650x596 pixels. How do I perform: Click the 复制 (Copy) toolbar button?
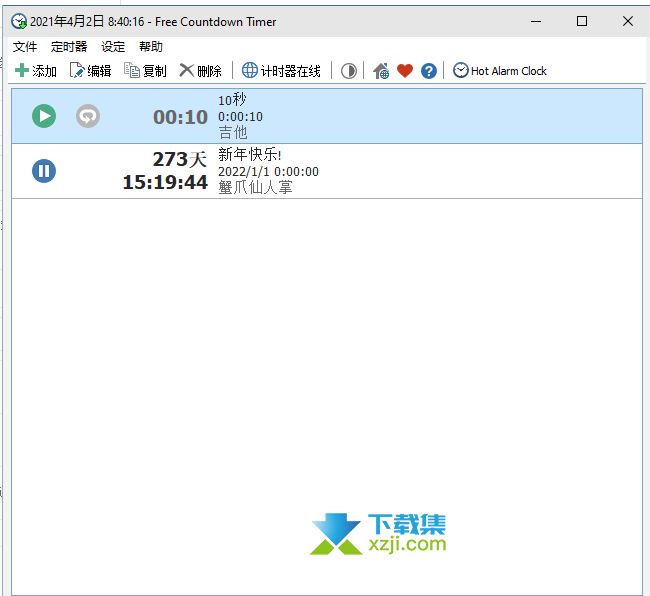click(x=146, y=71)
